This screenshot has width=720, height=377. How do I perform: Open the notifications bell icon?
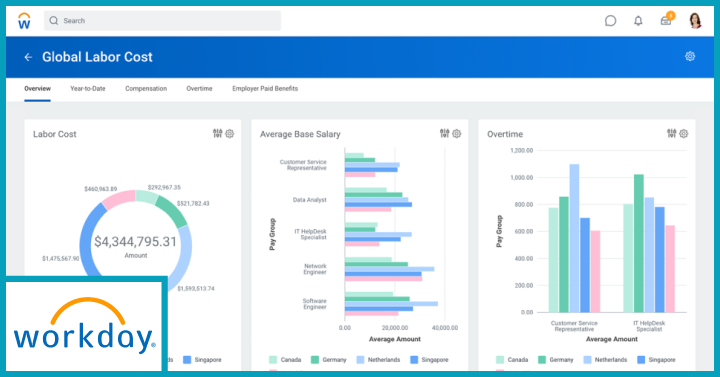(x=638, y=21)
